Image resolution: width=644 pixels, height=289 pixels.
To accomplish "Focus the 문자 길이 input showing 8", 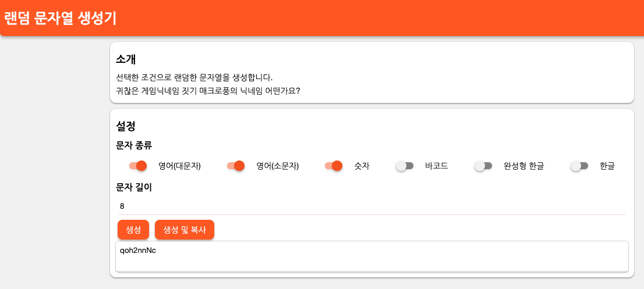I will [371, 206].
